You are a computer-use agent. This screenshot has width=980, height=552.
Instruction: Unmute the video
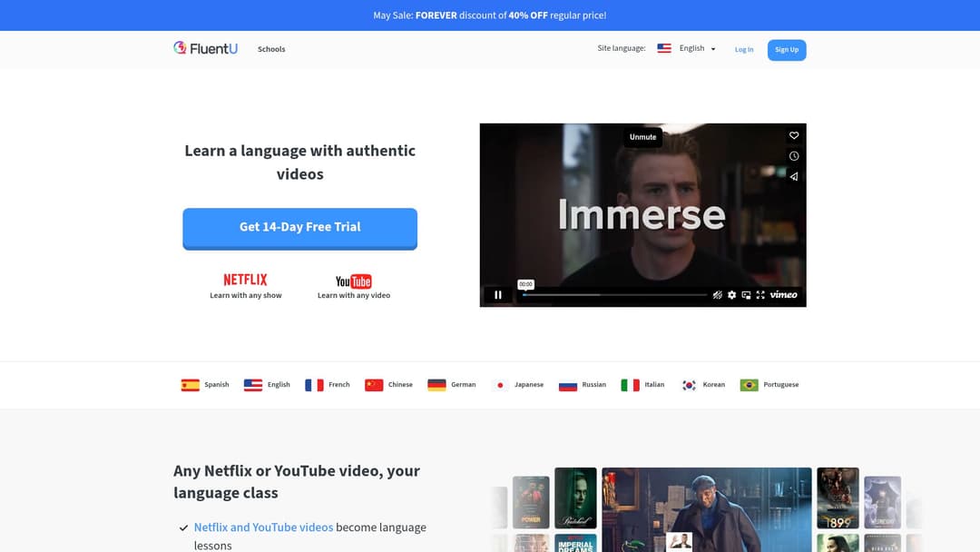pyautogui.click(x=642, y=137)
